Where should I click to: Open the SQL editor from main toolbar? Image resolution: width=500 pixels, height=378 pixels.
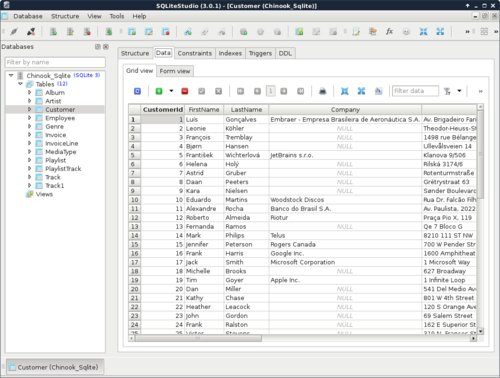pos(356,32)
